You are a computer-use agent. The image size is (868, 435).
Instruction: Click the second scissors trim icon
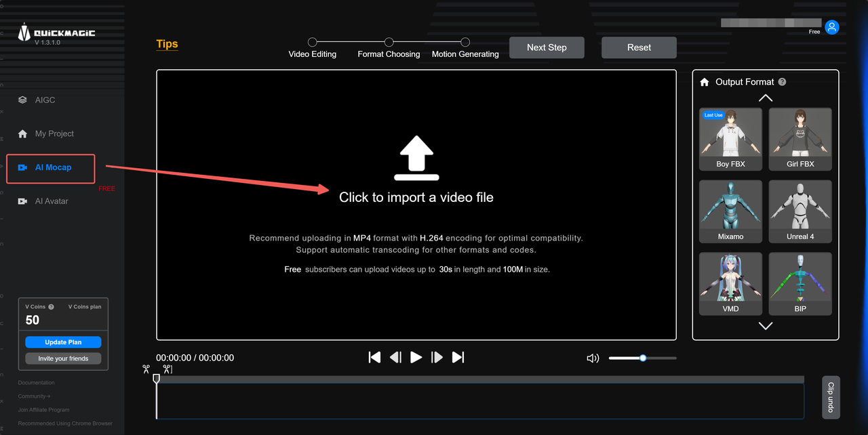(x=166, y=369)
